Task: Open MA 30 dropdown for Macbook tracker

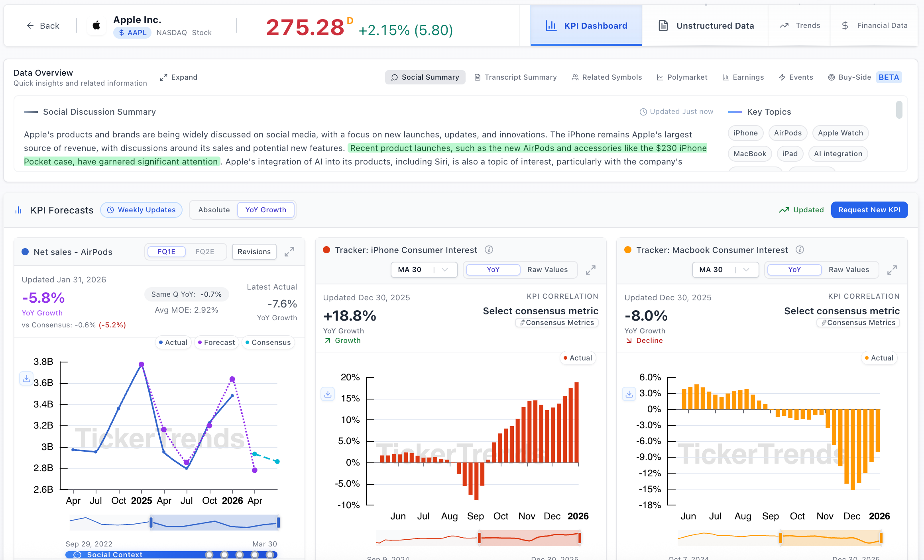Action: (725, 270)
